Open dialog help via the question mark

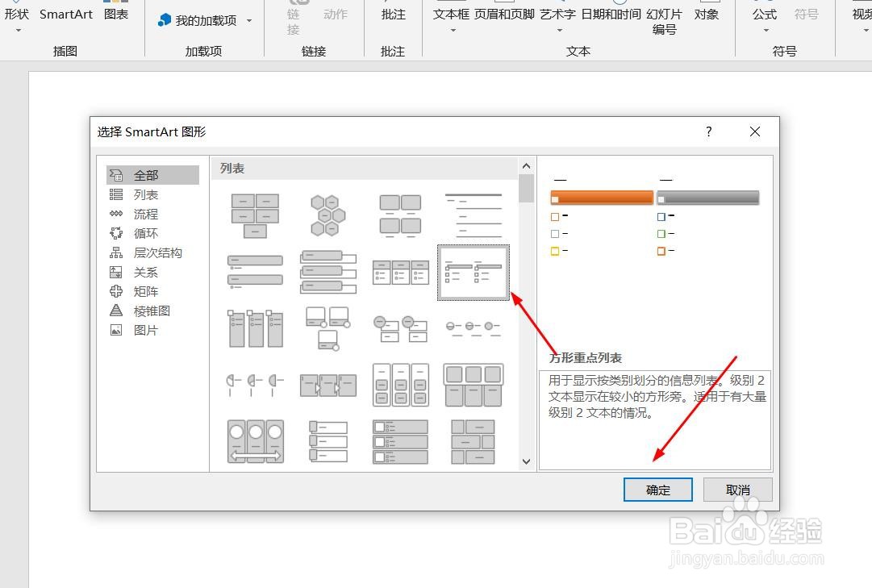pyautogui.click(x=708, y=131)
